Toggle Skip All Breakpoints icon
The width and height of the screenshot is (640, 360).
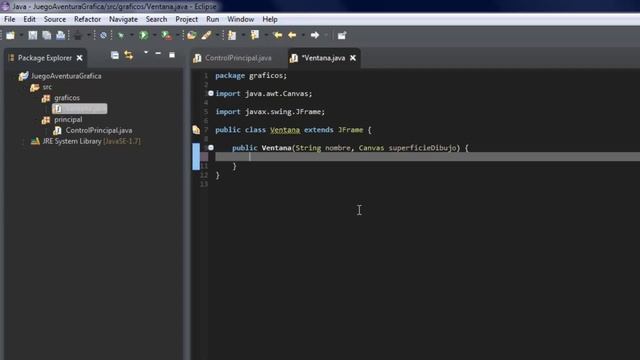(103, 36)
